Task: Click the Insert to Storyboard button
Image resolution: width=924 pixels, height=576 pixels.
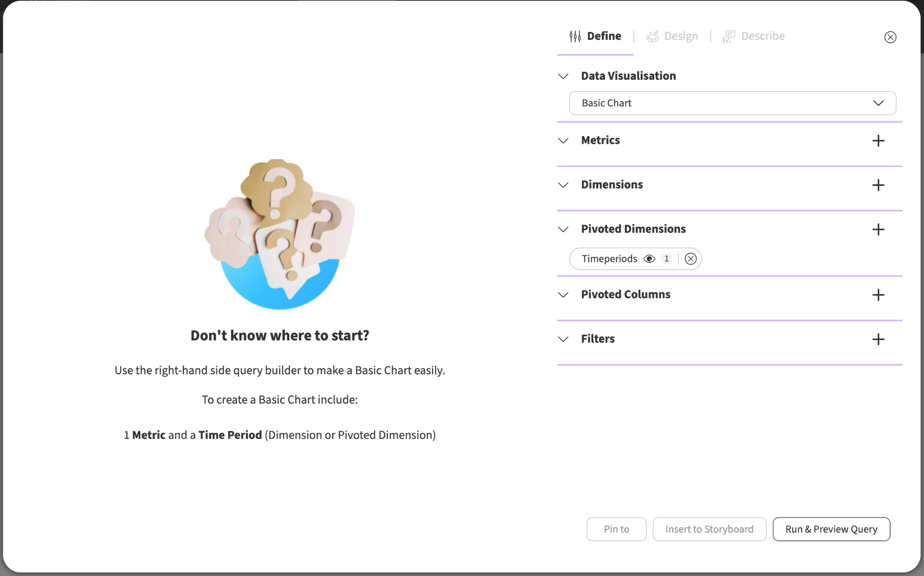Action: (x=709, y=529)
